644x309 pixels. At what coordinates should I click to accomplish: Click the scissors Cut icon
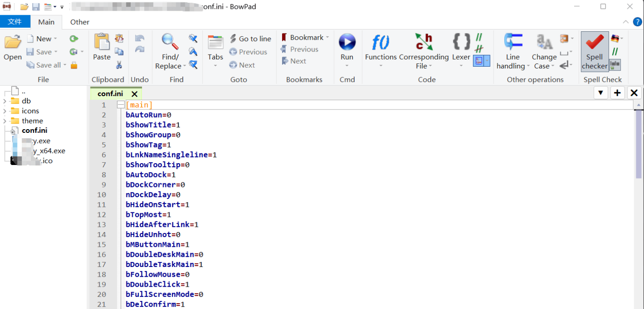[x=119, y=65]
